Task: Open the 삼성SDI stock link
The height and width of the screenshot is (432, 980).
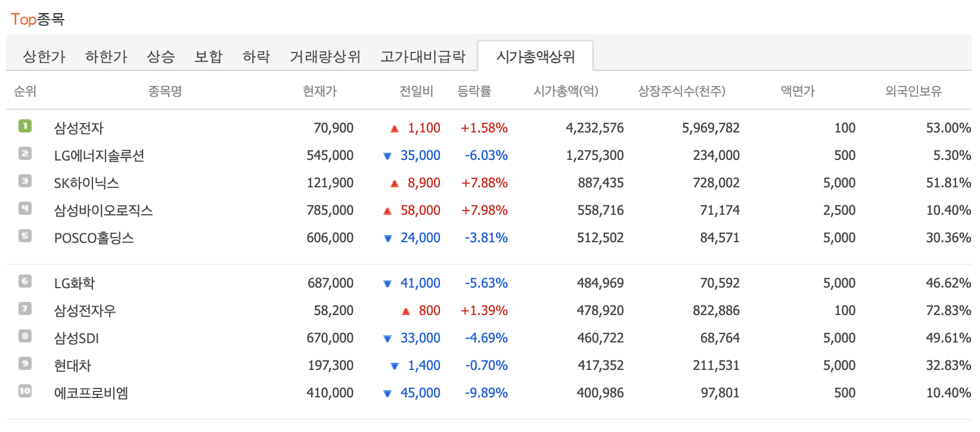Action: tap(76, 338)
